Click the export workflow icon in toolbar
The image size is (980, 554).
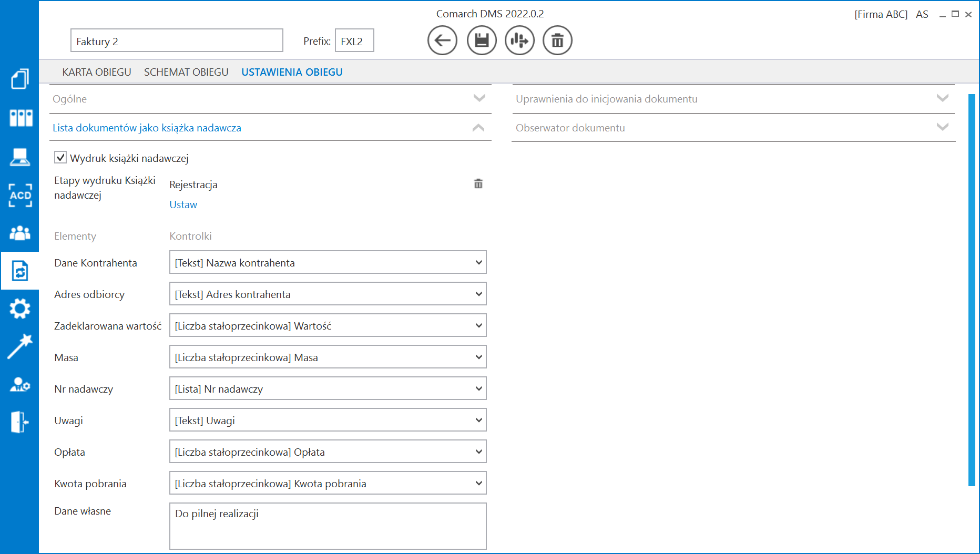pyautogui.click(x=519, y=40)
